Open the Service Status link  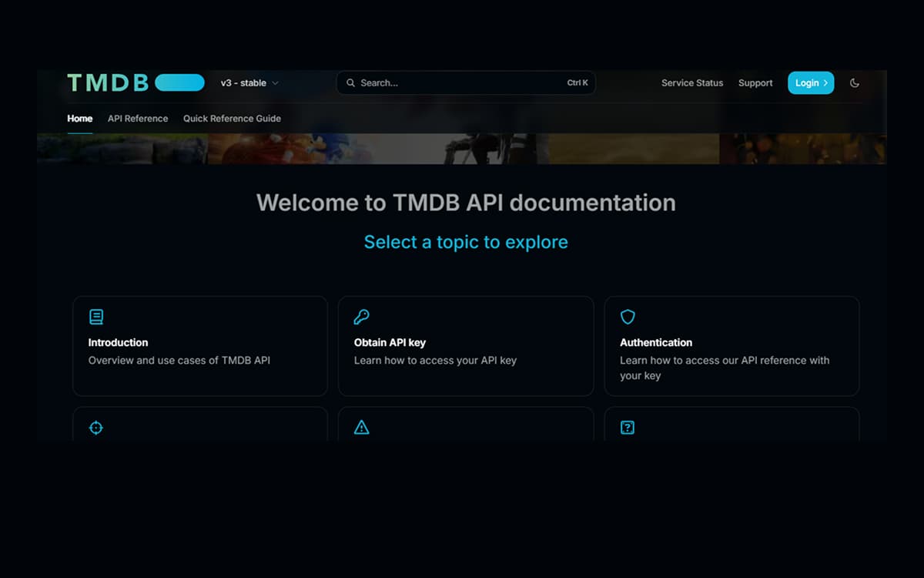[x=692, y=82]
